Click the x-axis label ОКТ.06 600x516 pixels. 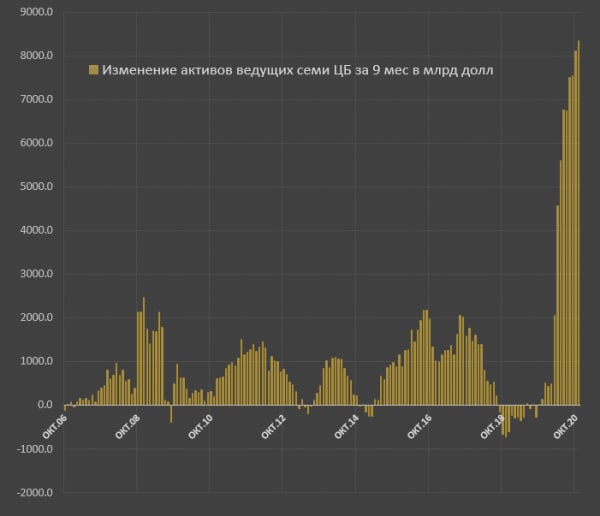[55, 427]
